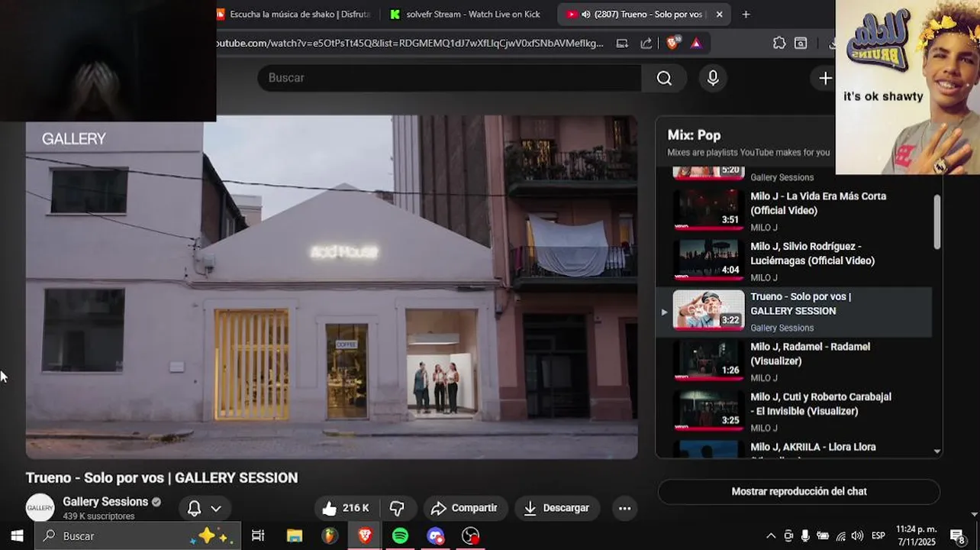980x550 pixels.
Task: Click Mostrar reproducción del chat button
Action: pyautogui.click(x=799, y=492)
